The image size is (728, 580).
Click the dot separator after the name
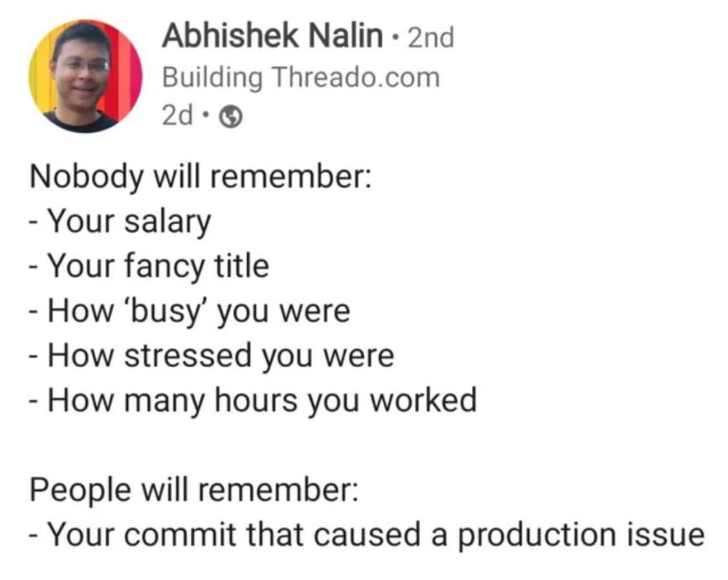click(x=395, y=38)
